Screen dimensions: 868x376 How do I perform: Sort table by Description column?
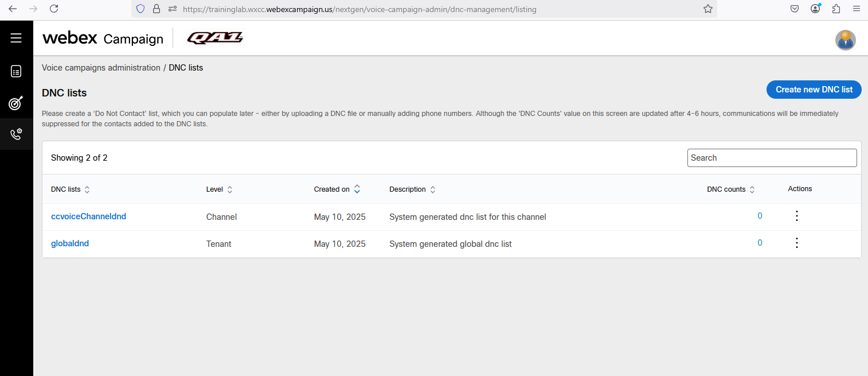pyautogui.click(x=433, y=189)
